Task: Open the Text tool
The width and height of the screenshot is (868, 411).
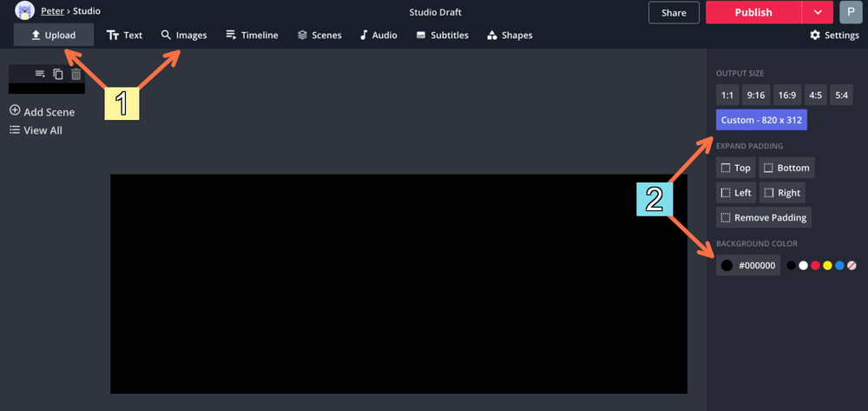Action: pos(124,36)
